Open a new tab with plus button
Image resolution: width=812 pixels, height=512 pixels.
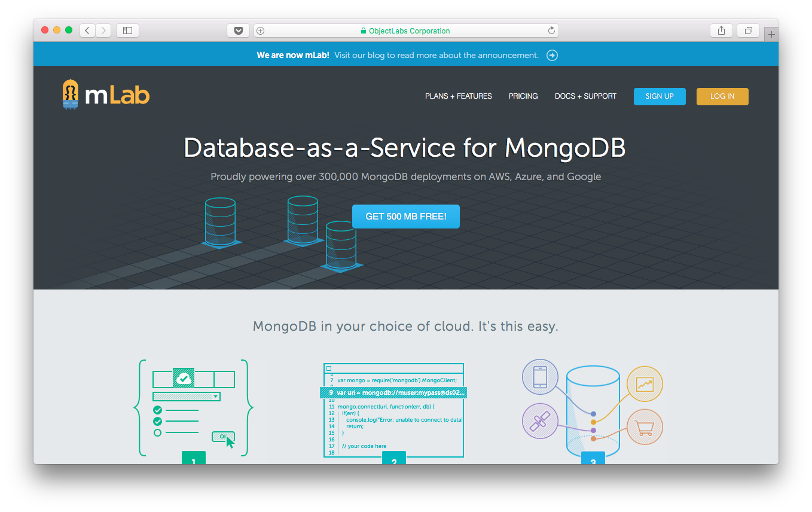pyautogui.click(x=771, y=34)
